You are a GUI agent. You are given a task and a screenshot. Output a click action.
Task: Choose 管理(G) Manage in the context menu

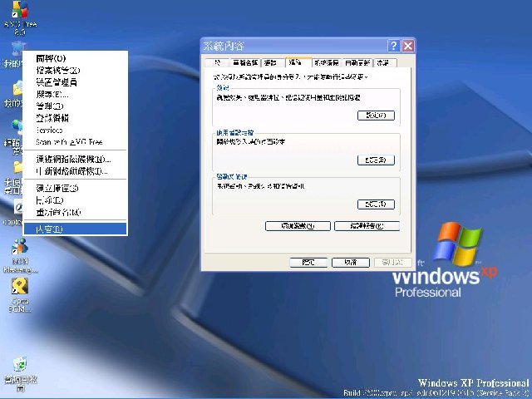(x=75, y=106)
